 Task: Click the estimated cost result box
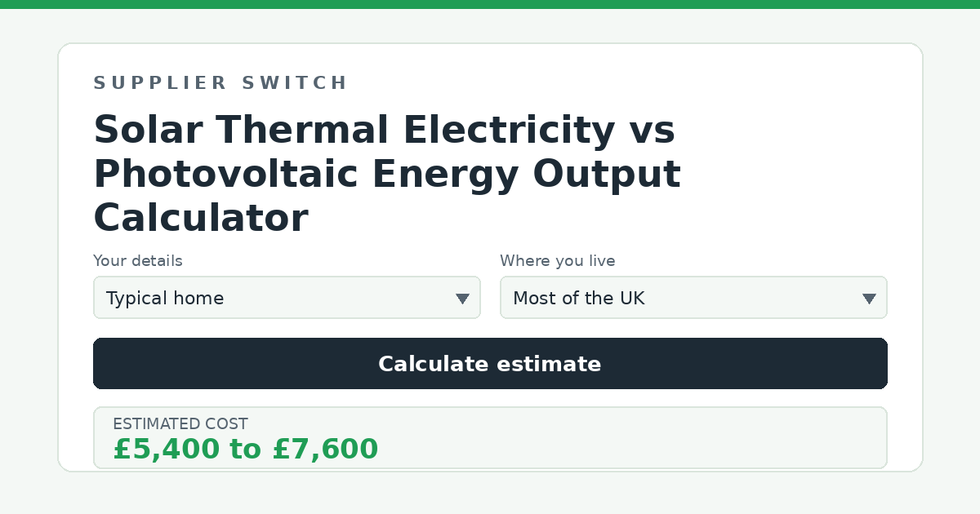point(490,438)
